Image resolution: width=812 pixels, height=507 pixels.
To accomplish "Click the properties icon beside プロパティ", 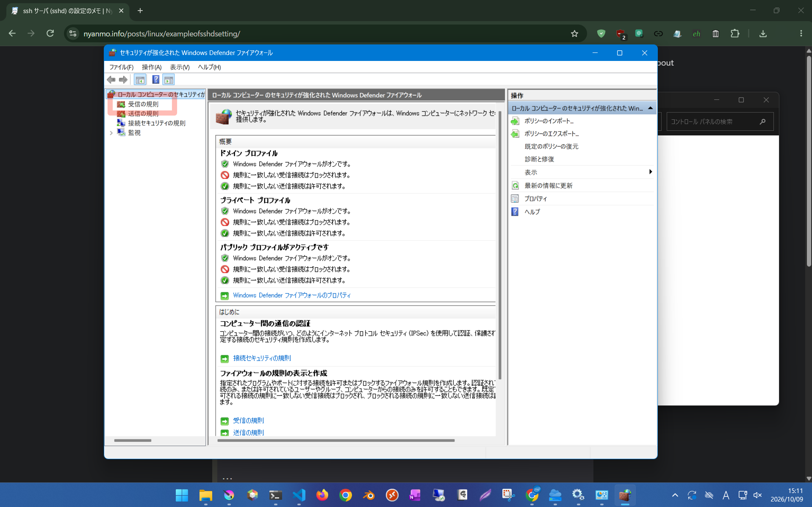I will (x=515, y=199).
